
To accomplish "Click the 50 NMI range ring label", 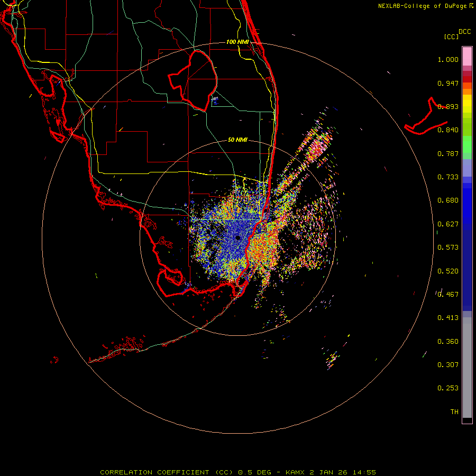I will click(x=237, y=140).
